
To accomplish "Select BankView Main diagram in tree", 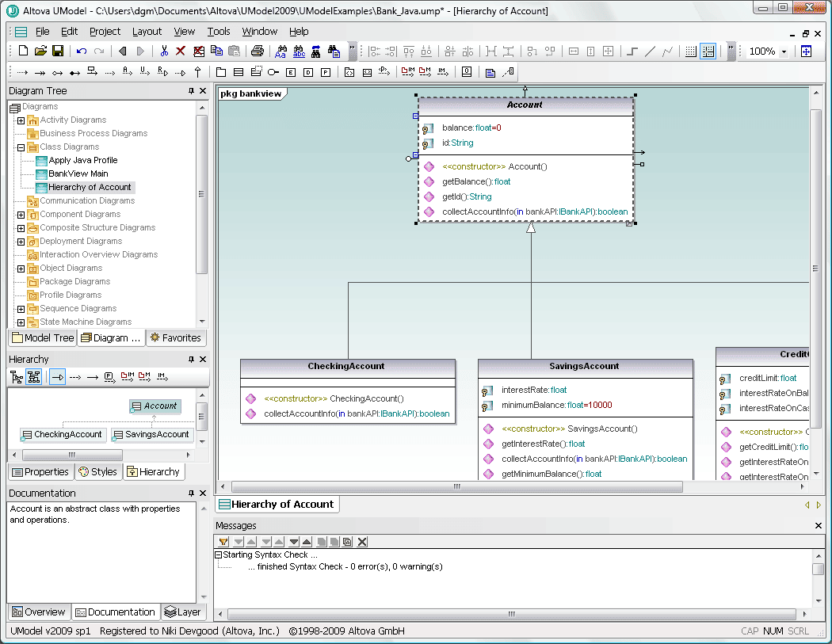I will (78, 173).
